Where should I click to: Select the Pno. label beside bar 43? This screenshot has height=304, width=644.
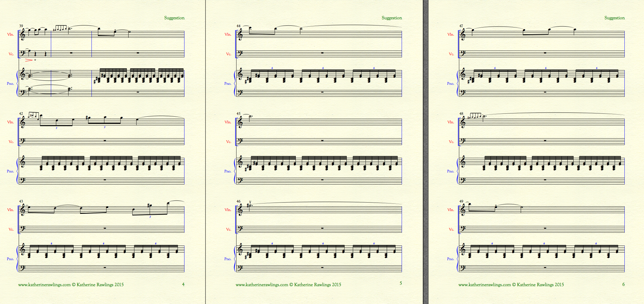pos(11,259)
